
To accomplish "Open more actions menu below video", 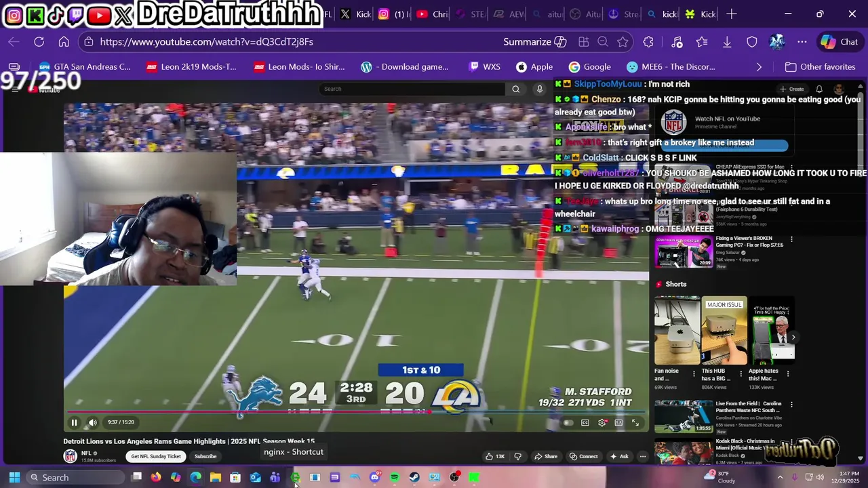I will tap(643, 456).
